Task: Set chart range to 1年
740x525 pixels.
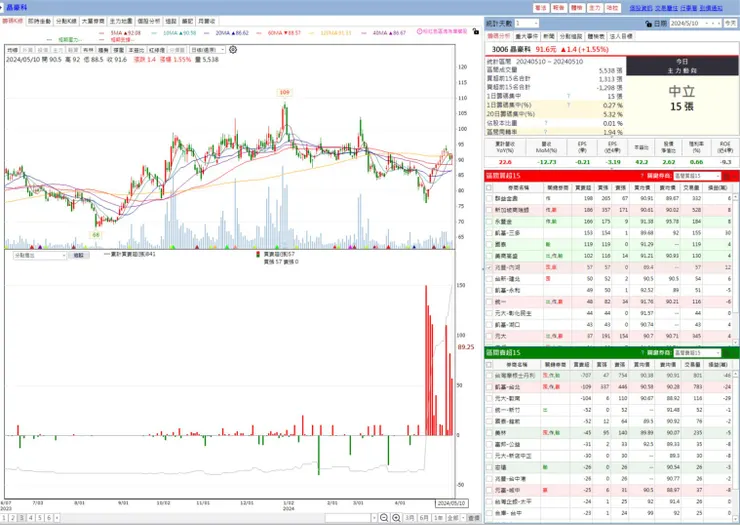Action: (x=438, y=518)
